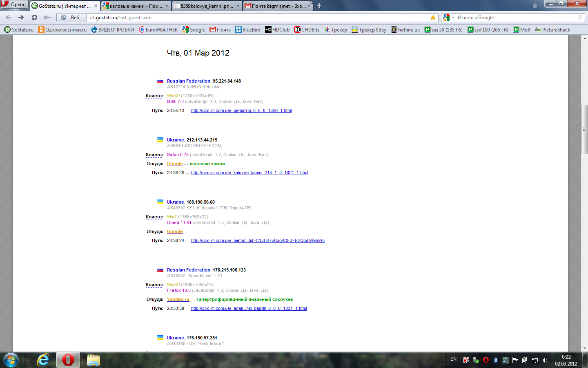This screenshot has height=368, width=588.
Task: Switch to the 8369kalovye_kamni.png tab
Action: (207, 6)
